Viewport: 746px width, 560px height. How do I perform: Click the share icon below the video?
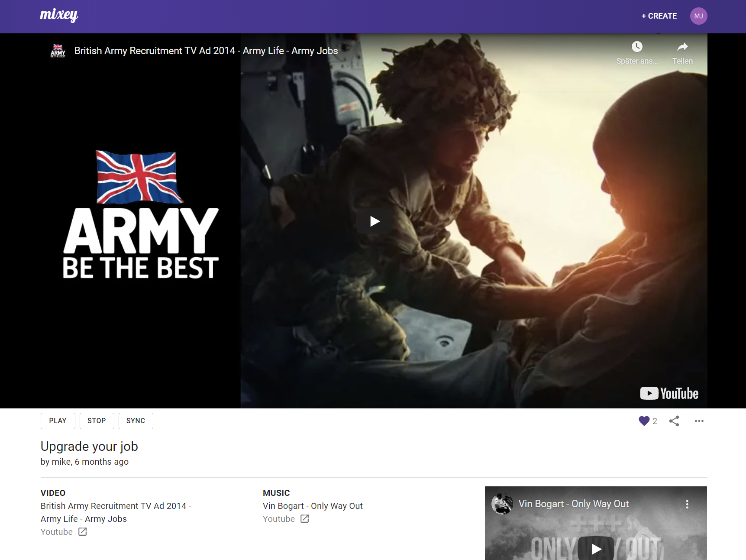(x=674, y=421)
